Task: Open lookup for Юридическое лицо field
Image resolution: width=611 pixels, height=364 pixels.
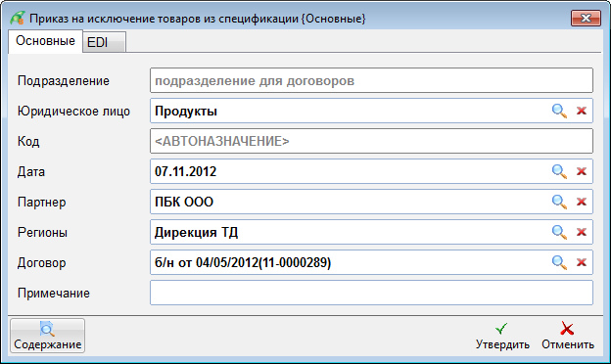Action: pyautogui.click(x=559, y=111)
